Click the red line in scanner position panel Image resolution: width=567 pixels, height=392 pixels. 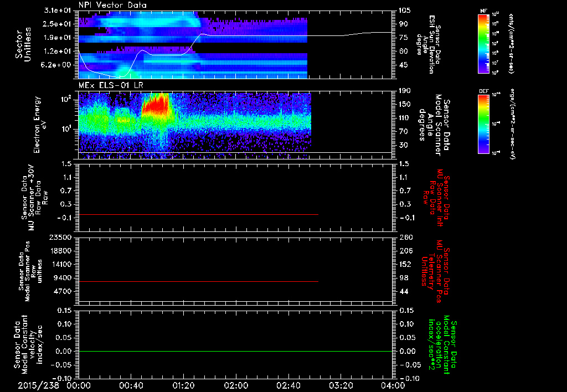point(198,281)
